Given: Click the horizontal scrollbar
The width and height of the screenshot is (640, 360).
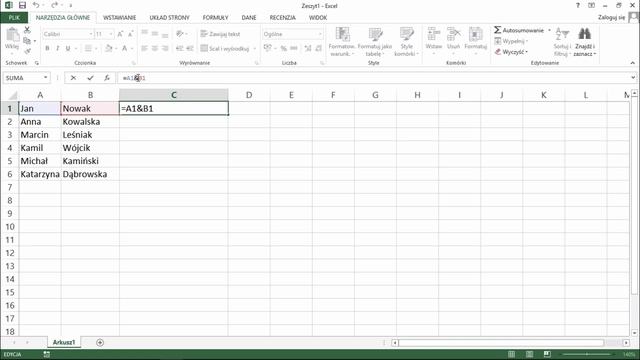Looking at the screenshot, I should [501, 343].
